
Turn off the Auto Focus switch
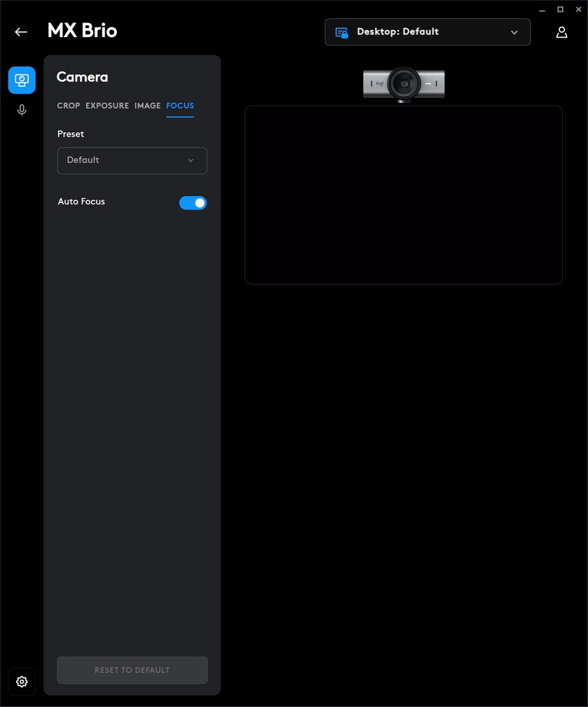click(x=193, y=203)
